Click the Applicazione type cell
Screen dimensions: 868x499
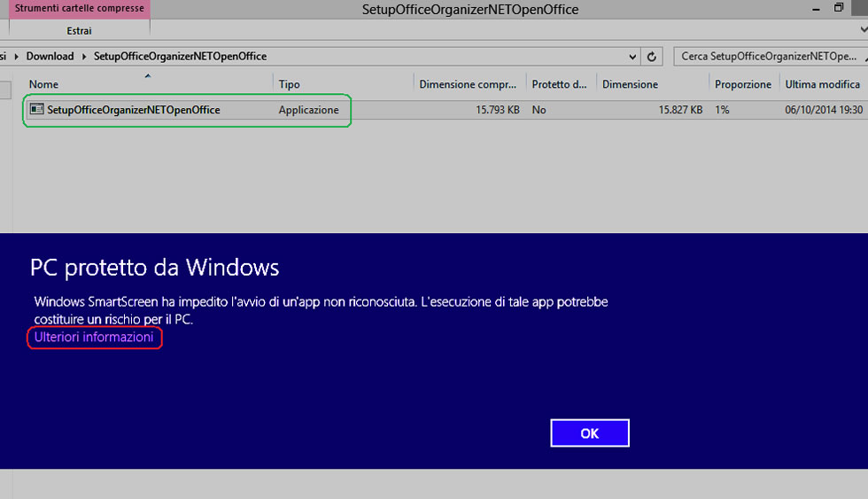309,110
